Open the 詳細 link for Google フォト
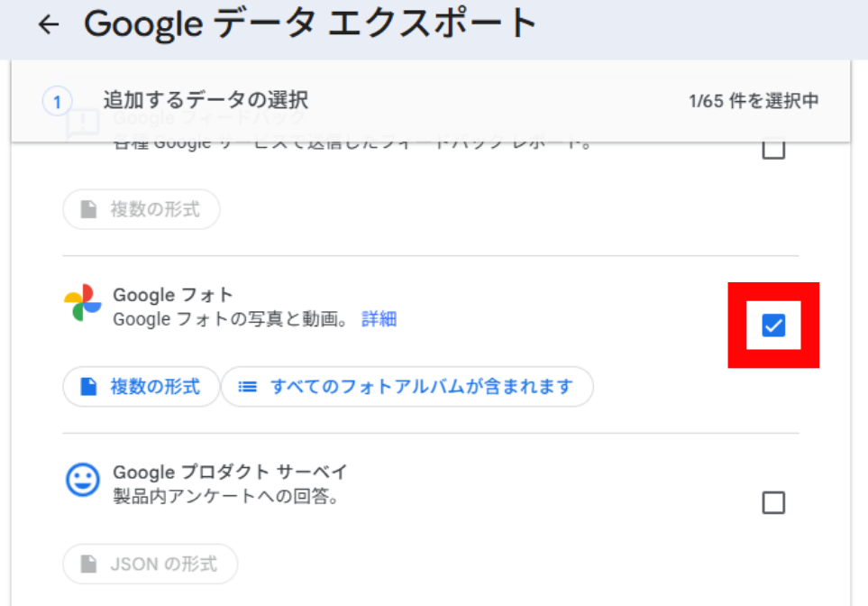This screenshot has width=868, height=606. [x=379, y=319]
